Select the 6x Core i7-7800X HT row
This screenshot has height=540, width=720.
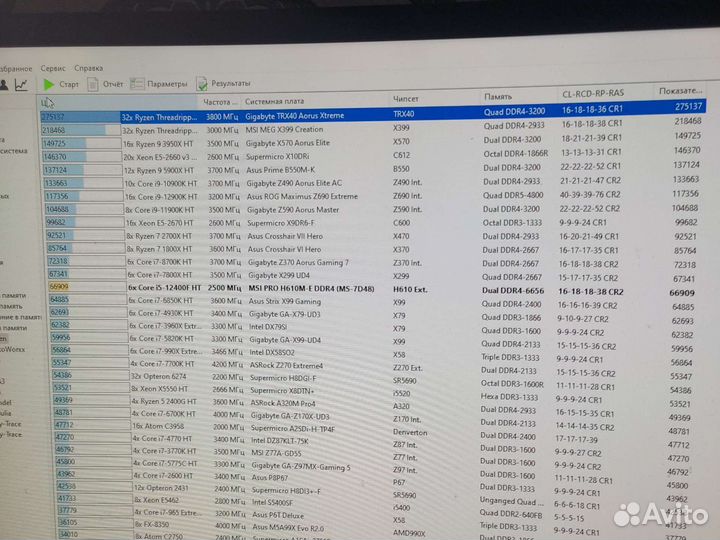click(373, 276)
